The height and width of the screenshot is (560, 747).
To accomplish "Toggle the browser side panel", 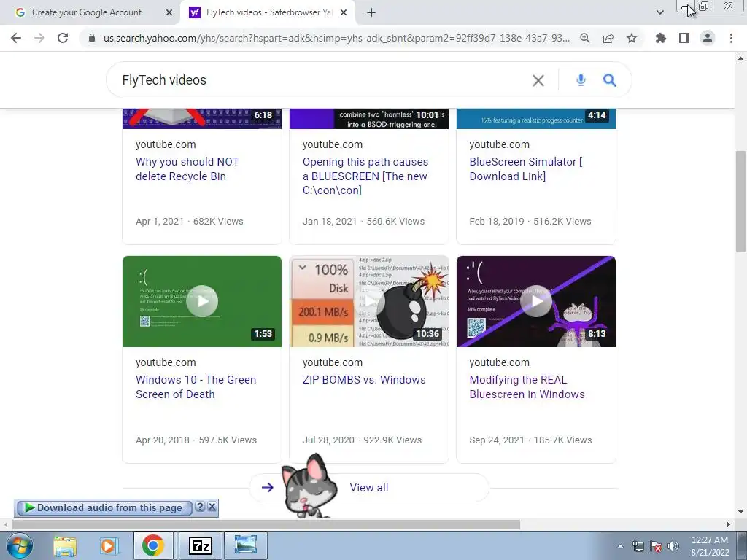I will pyautogui.click(x=684, y=38).
